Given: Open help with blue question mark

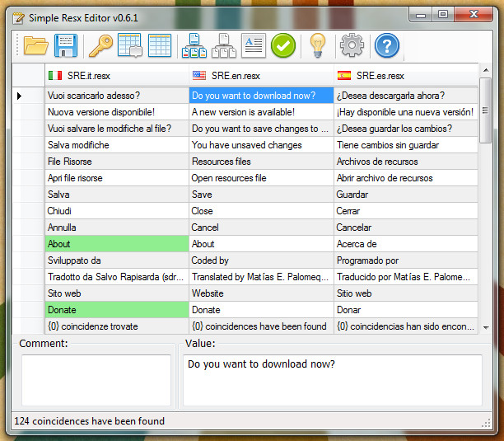Looking at the screenshot, I should tap(387, 45).
